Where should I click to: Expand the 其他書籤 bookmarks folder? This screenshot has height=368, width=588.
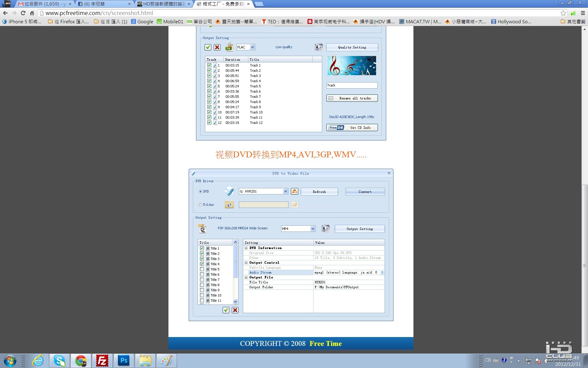573,21
